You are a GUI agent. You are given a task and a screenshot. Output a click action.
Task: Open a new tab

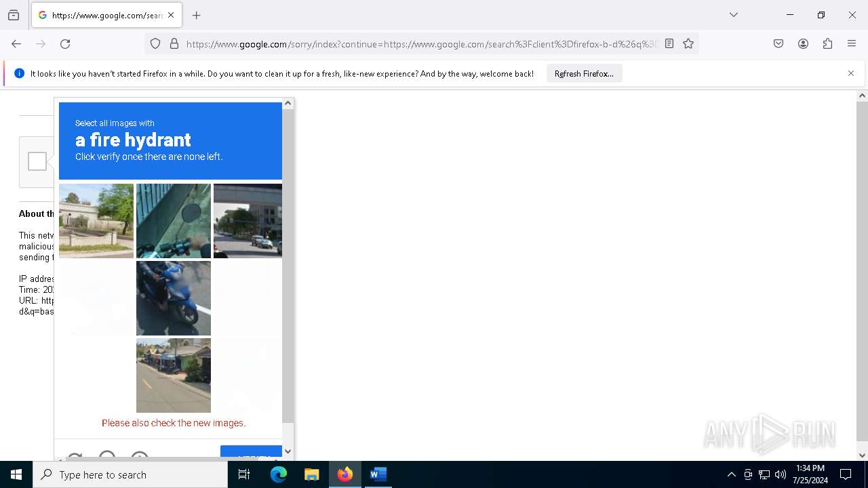point(197,15)
